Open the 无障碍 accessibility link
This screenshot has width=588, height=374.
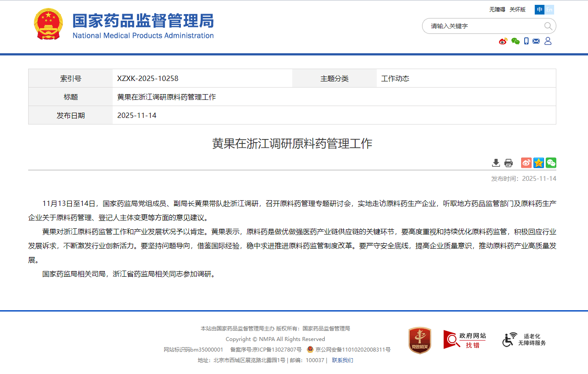coord(497,10)
